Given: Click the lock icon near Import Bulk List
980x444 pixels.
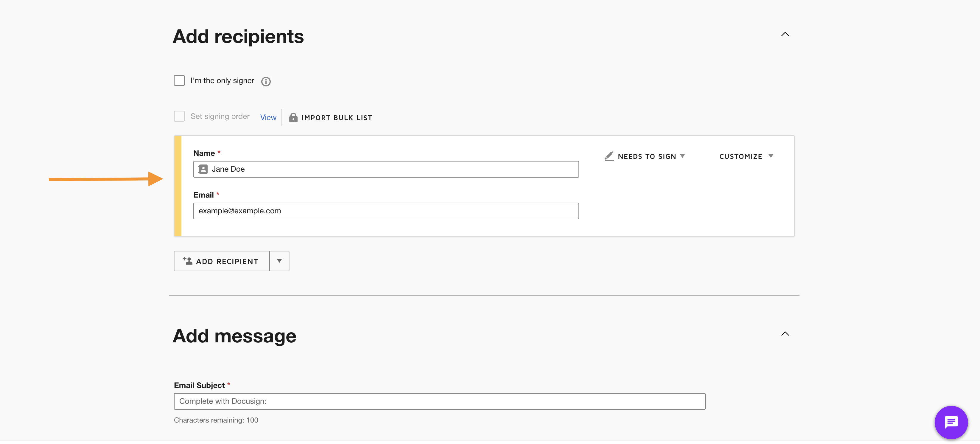Looking at the screenshot, I should pos(293,118).
